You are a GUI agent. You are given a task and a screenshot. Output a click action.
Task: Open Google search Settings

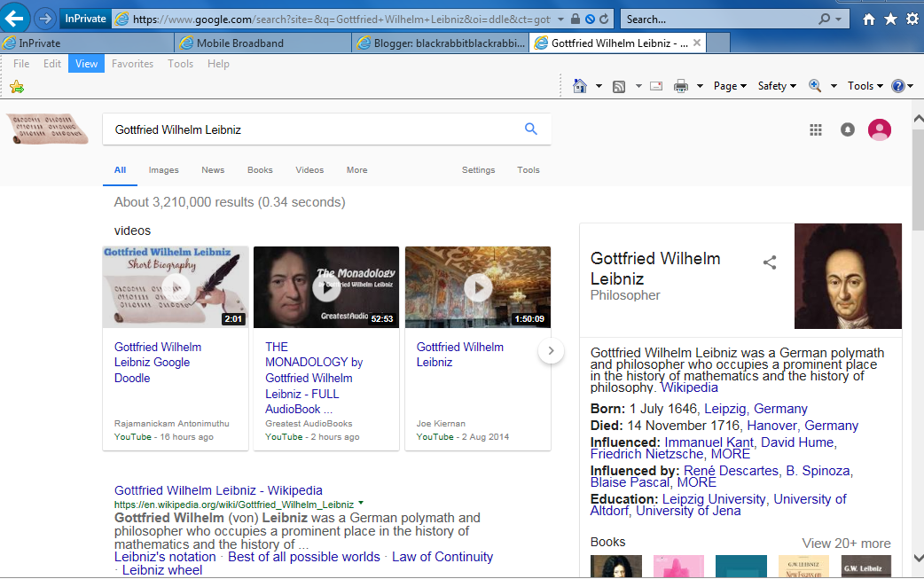478,169
